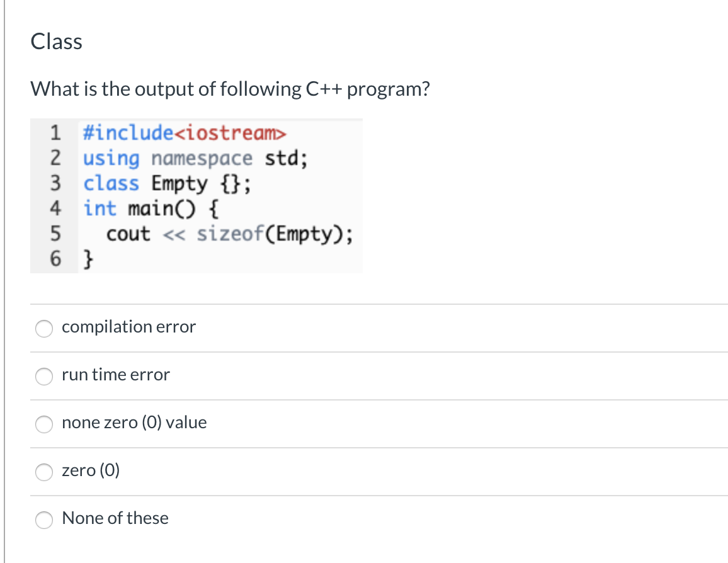The image size is (728, 563).
Task: Select the "none zero (0) value" radio button
Action: point(44,424)
